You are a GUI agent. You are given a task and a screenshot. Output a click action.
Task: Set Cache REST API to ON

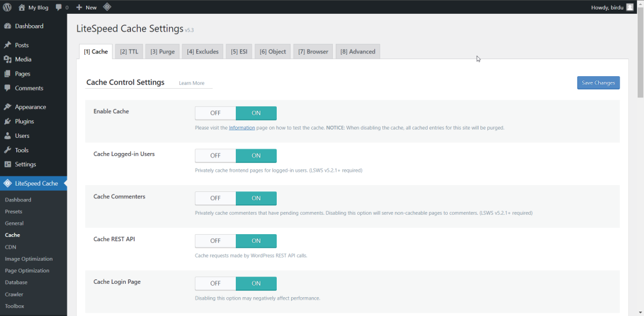tap(256, 241)
